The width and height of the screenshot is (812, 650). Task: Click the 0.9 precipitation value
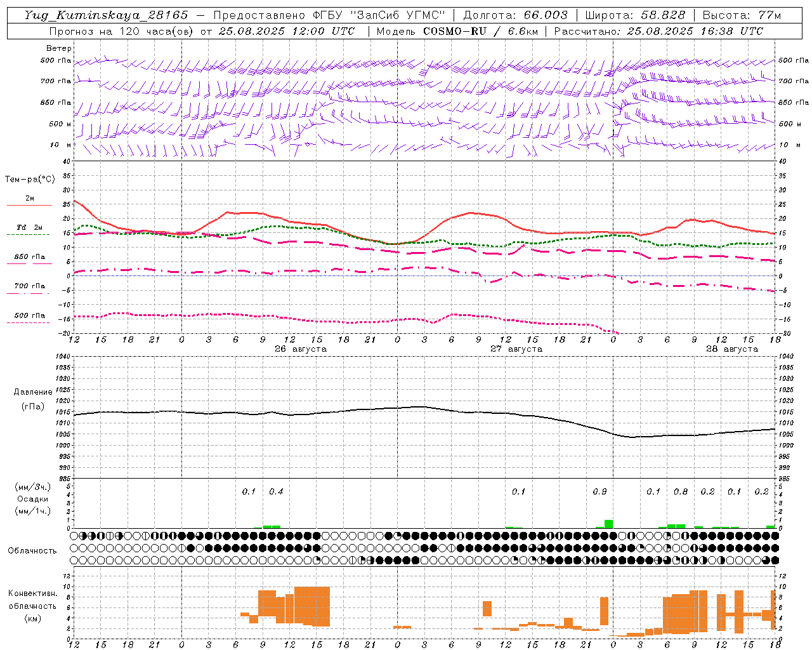(599, 492)
